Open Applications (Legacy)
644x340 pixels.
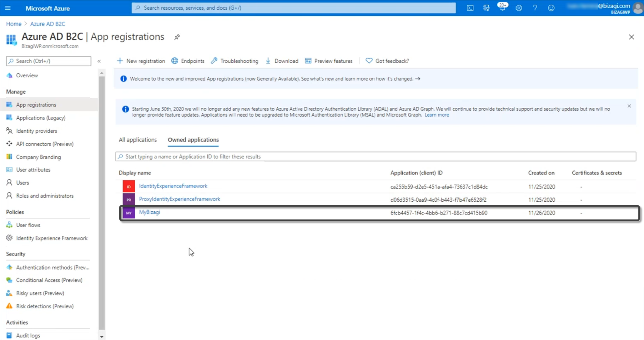point(41,118)
